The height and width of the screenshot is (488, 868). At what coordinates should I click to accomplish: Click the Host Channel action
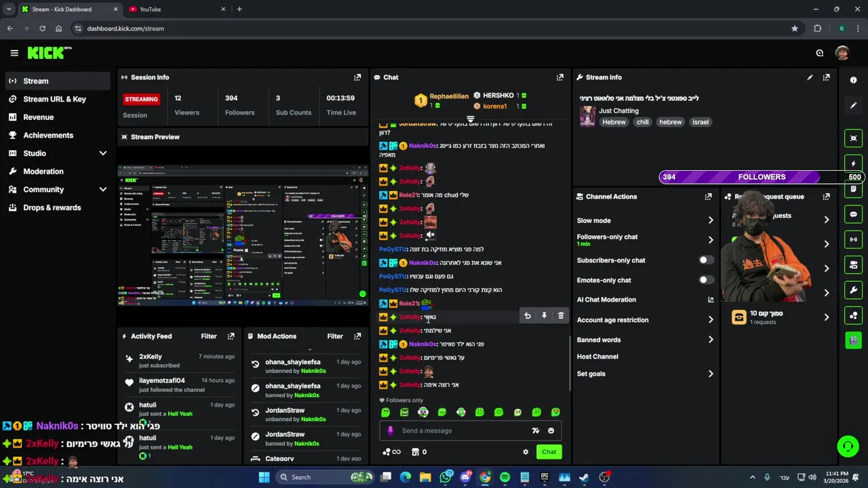(x=597, y=357)
